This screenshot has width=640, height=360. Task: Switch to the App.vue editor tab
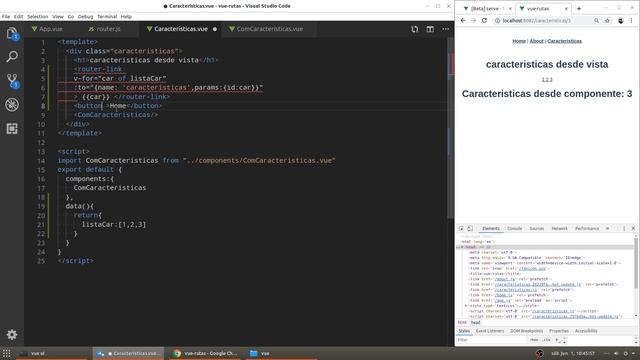click(51, 29)
